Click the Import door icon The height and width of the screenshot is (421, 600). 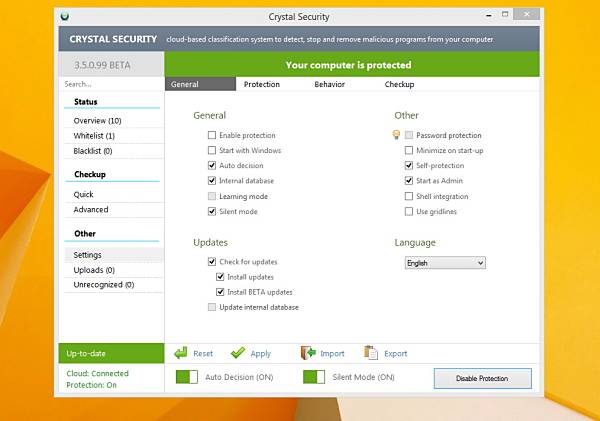point(308,353)
